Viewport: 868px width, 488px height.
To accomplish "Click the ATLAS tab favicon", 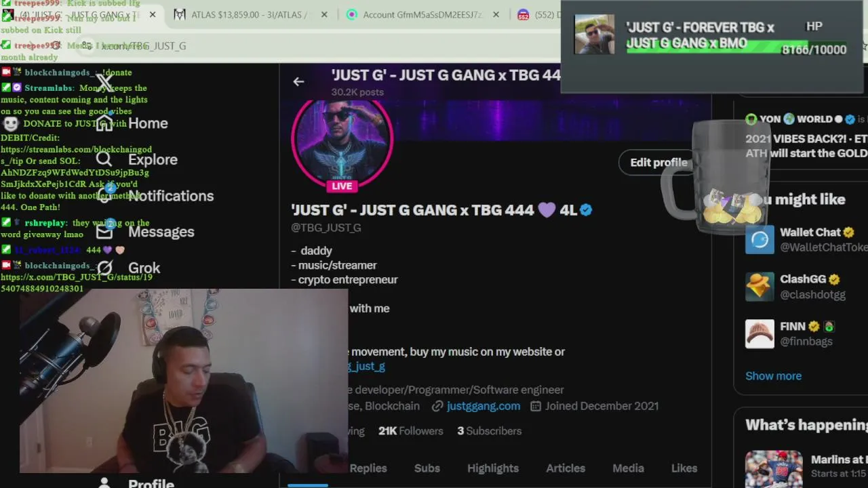I will point(180,14).
